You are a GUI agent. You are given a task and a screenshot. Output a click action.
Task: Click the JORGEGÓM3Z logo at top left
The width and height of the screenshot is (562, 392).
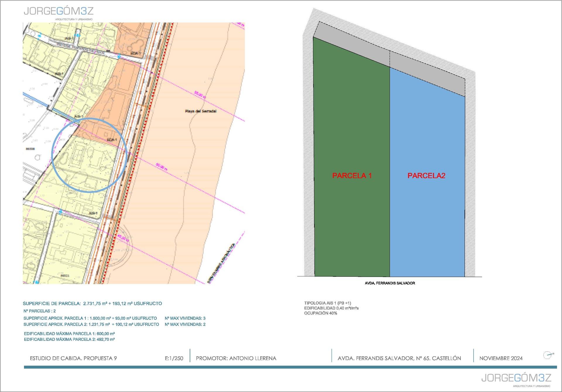(59, 12)
